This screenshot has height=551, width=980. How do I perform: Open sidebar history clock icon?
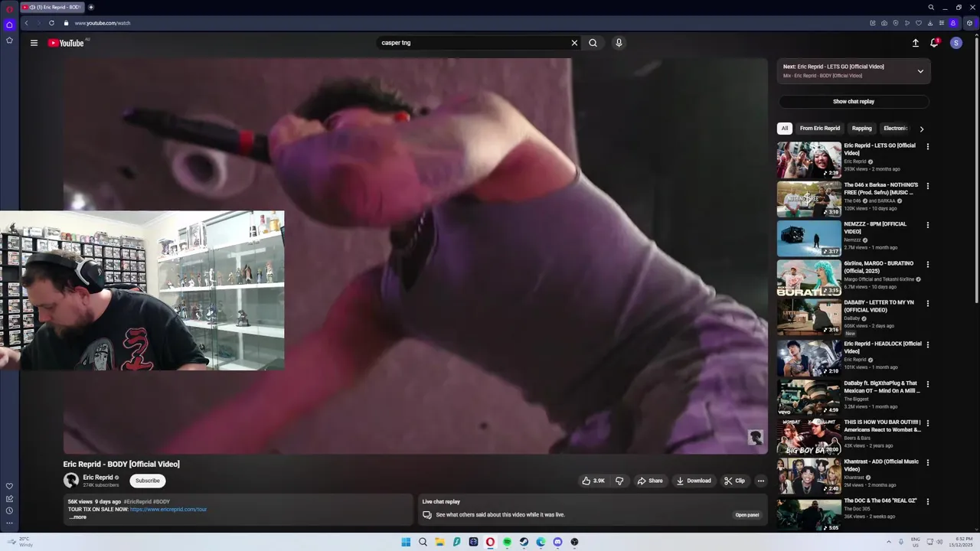[9, 510]
